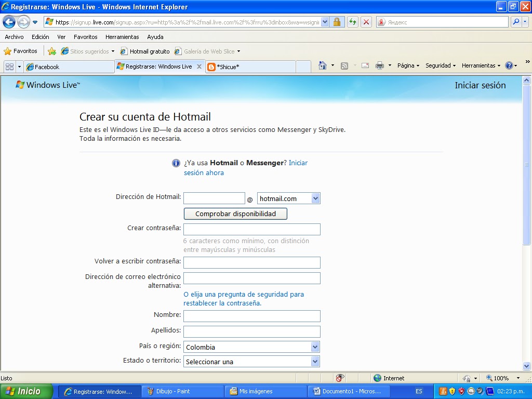Open the Galería de Web Slice dropdown
This screenshot has height=399, width=532.
point(207,51)
